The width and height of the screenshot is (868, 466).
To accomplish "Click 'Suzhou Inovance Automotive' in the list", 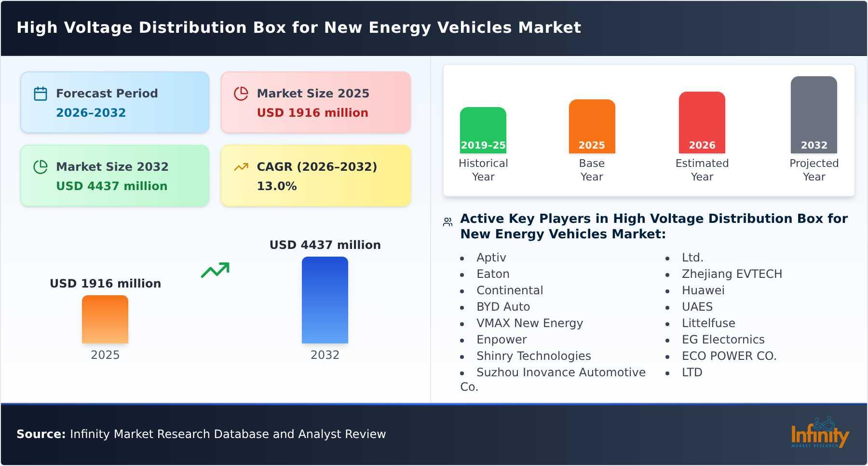I will click(561, 372).
